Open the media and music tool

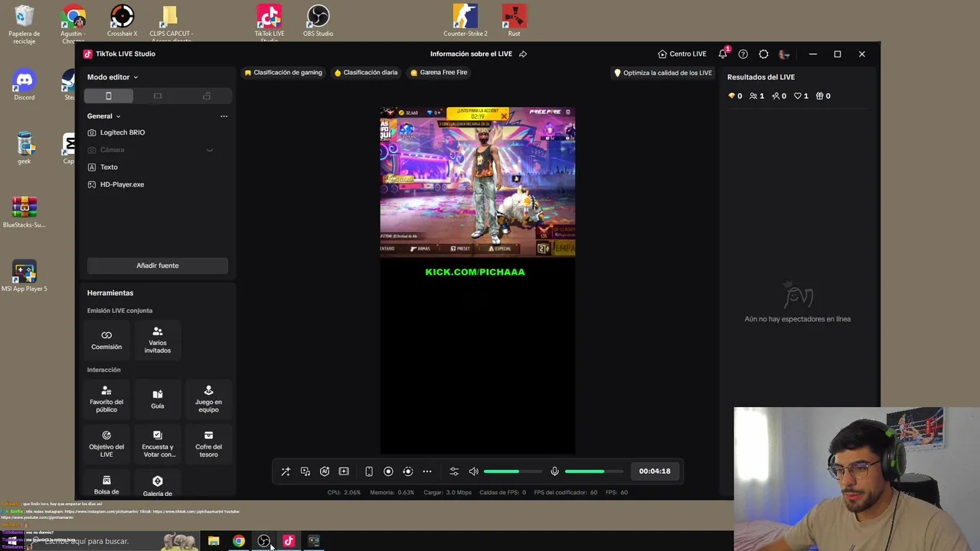tap(305, 471)
